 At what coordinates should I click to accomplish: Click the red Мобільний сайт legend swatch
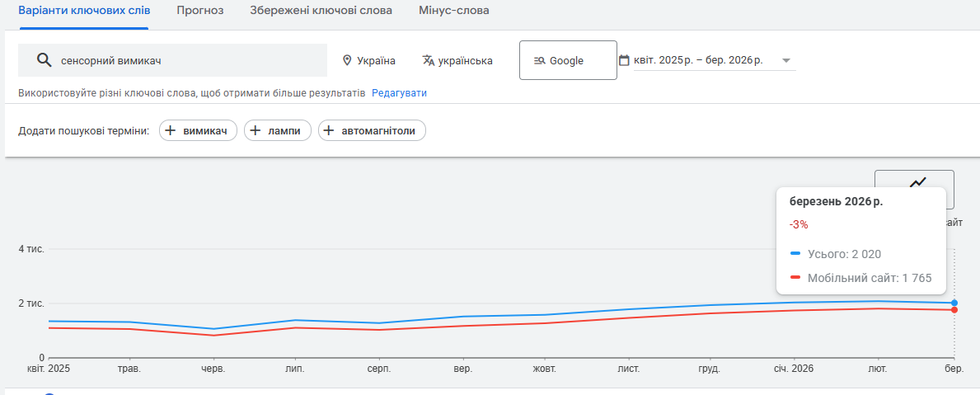coord(795,278)
